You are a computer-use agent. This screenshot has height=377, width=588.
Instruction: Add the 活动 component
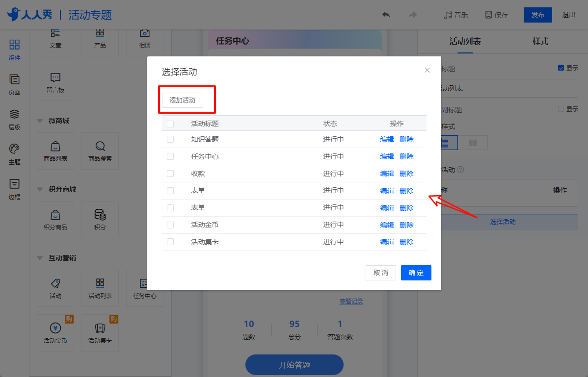coord(55,288)
